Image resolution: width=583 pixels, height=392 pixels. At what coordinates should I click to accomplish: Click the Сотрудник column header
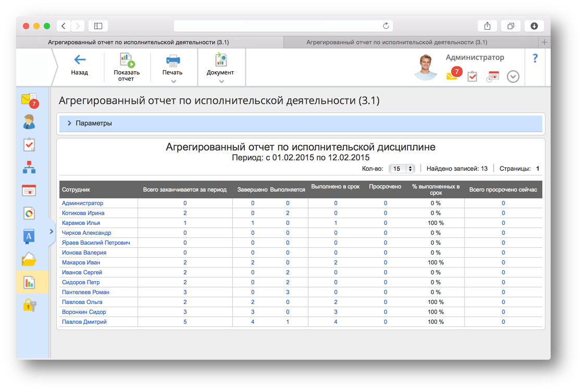pyautogui.click(x=76, y=189)
